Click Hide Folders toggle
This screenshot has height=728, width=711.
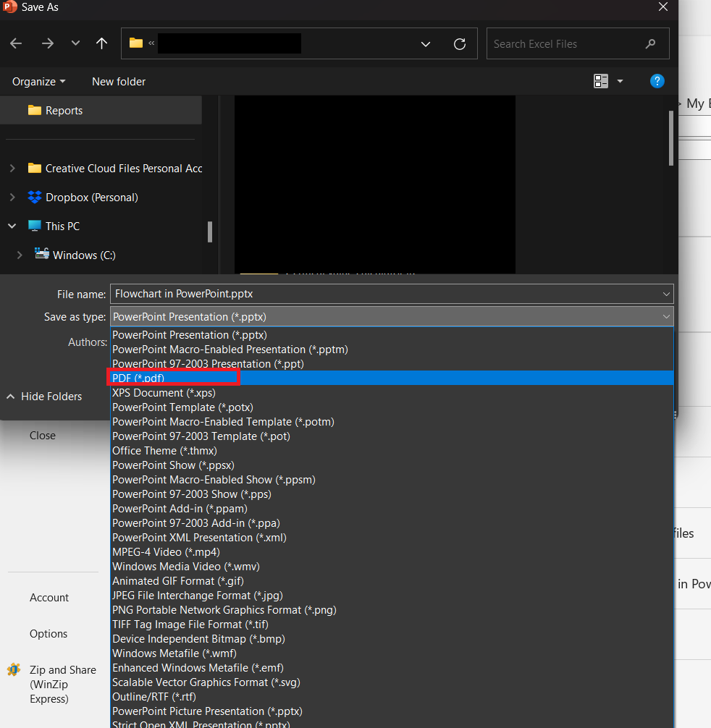pyautogui.click(x=44, y=397)
